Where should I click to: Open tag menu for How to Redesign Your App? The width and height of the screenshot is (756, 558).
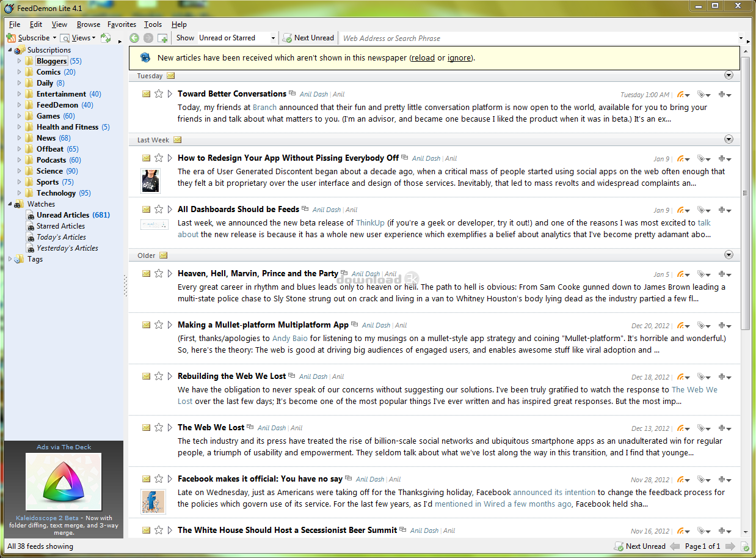[703, 159]
